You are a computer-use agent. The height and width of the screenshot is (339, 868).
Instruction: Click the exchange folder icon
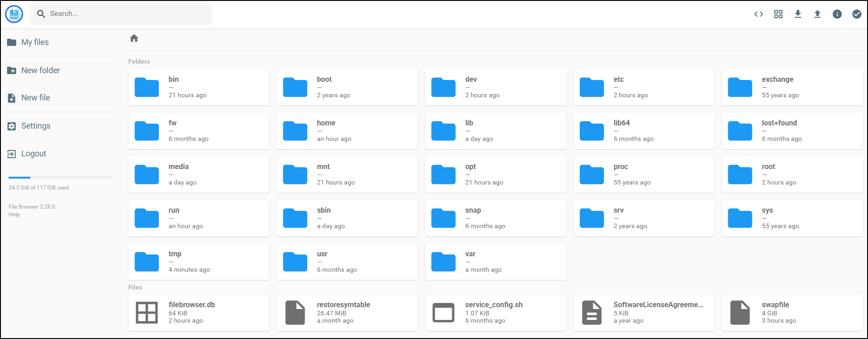pyautogui.click(x=740, y=87)
